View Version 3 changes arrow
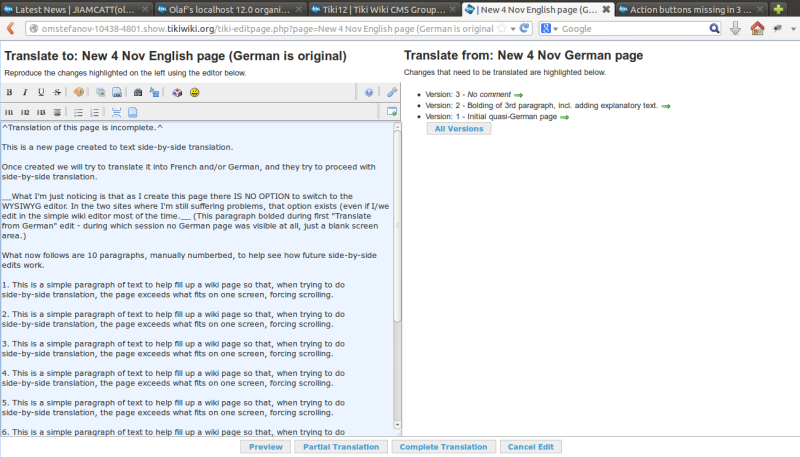Image resolution: width=800 pixels, height=457 pixels. 518,95
